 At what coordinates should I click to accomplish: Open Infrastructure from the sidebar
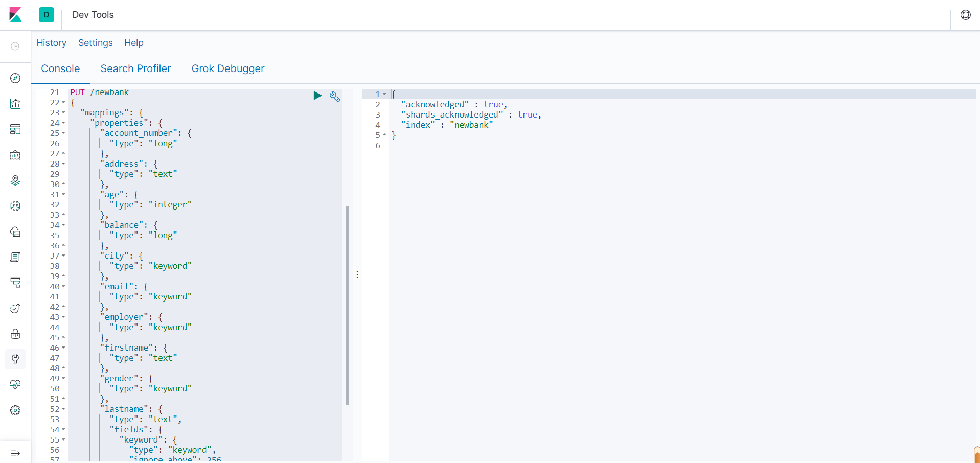(x=15, y=231)
